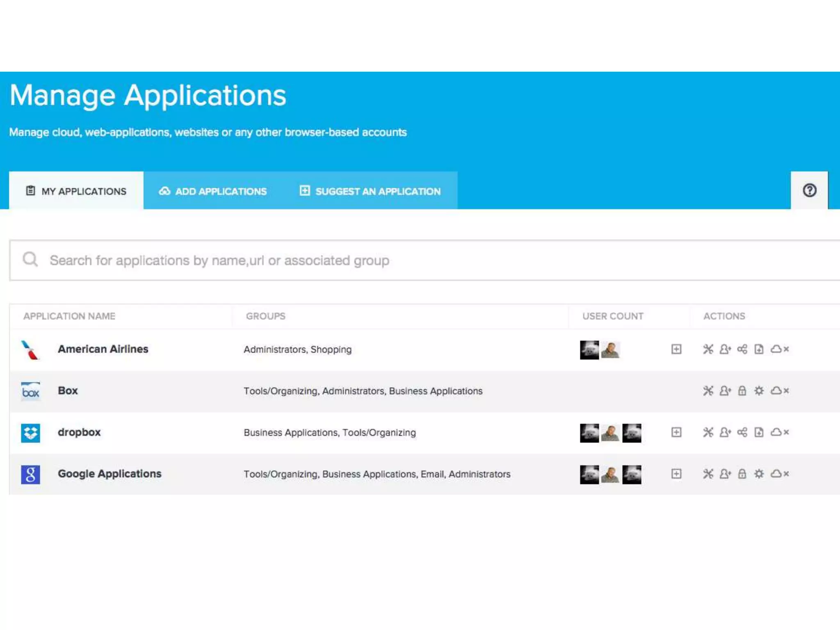Click the gear settings icon for Box

(x=759, y=390)
